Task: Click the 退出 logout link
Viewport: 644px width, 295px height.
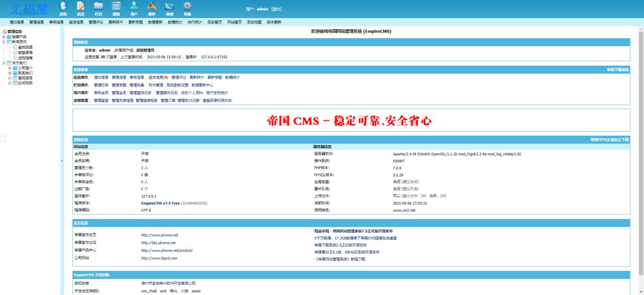Action: tap(277, 9)
